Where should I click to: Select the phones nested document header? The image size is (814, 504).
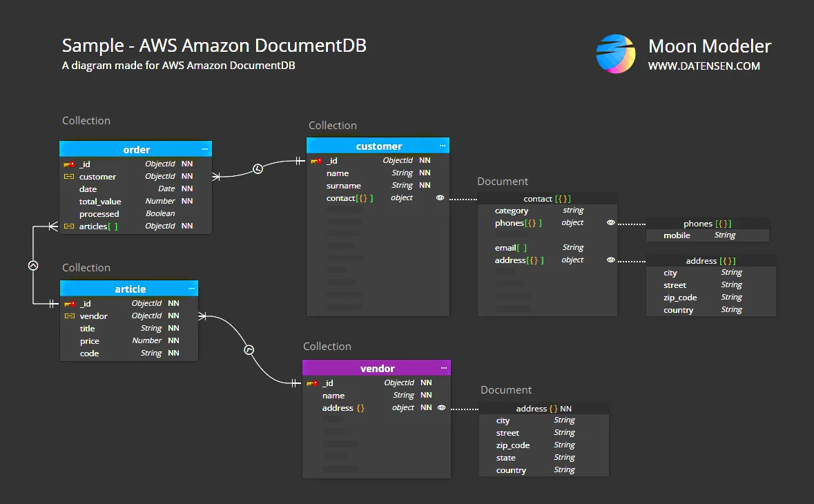[x=708, y=224]
